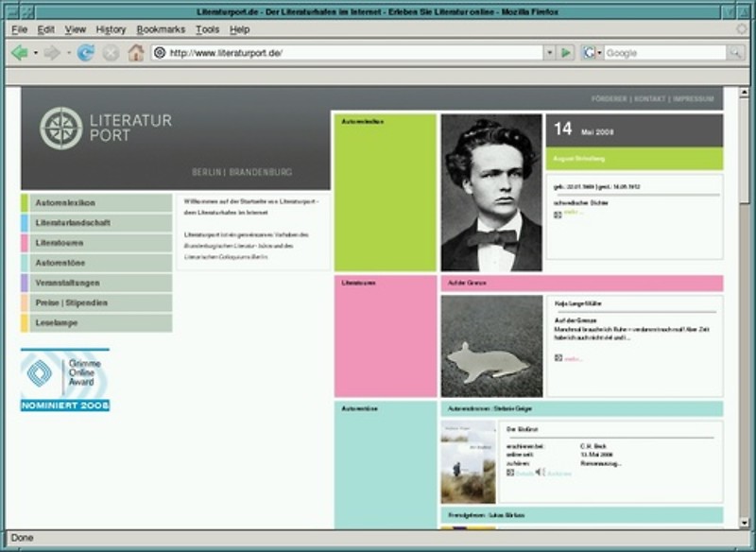Open the black-and-white author portrait photo

491,193
